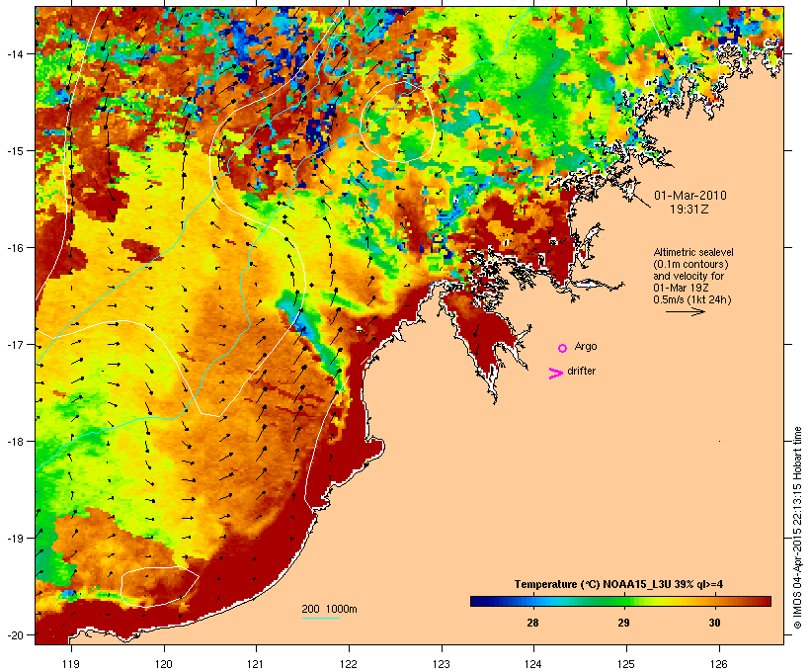Click the temperature color bar
Screen dimensions: 810x672
[x=620, y=601]
